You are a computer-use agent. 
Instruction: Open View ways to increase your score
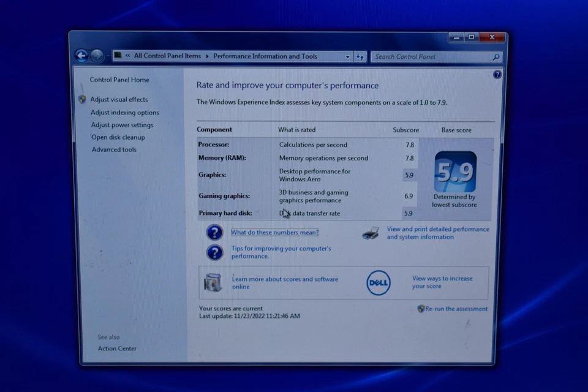(442, 282)
